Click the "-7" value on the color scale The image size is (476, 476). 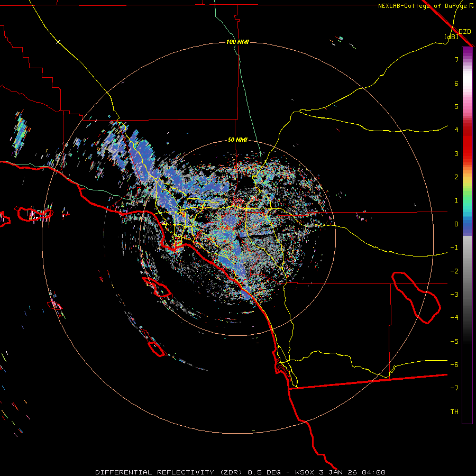(454, 388)
